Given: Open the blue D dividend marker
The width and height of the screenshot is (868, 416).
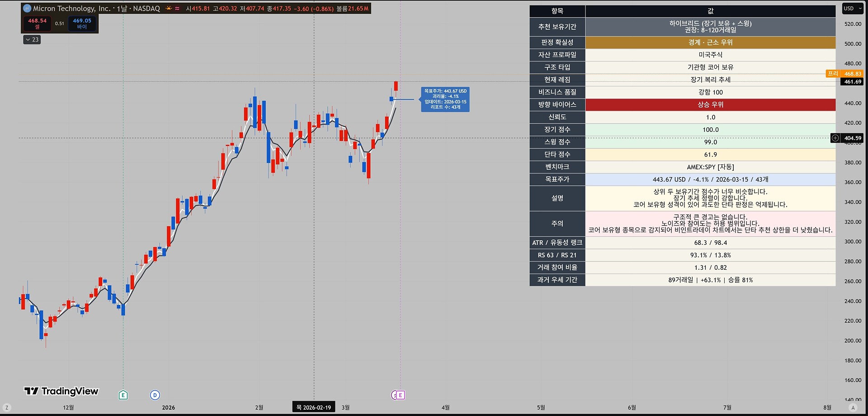Looking at the screenshot, I should point(155,395).
